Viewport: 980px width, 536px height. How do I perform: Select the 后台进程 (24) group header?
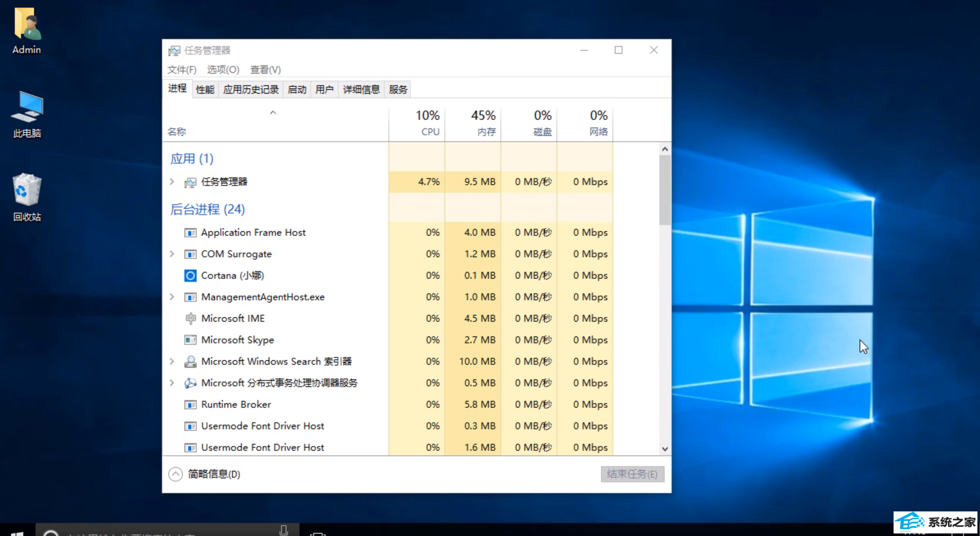(207, 209)
